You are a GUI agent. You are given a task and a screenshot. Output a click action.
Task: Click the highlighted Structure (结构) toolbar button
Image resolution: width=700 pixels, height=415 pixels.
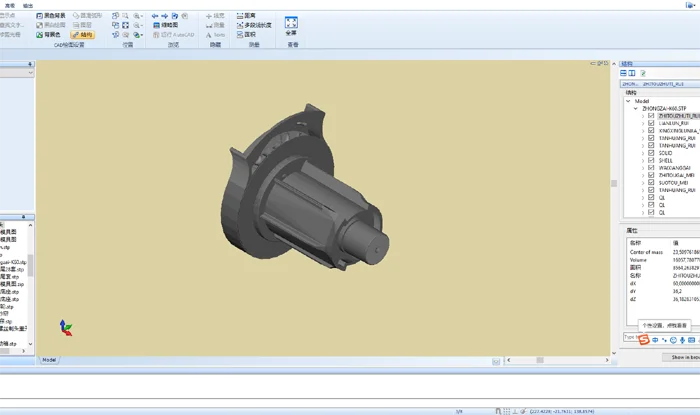click(x=82, y=34)
